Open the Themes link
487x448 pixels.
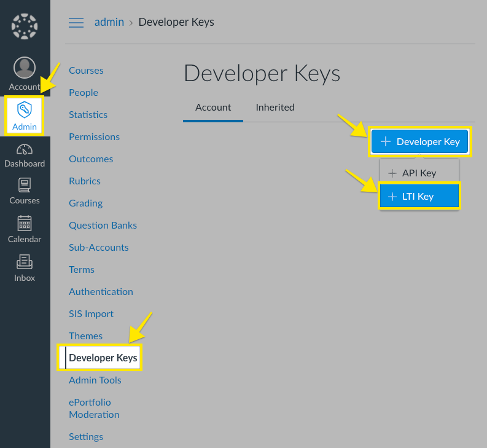point(86,336)
